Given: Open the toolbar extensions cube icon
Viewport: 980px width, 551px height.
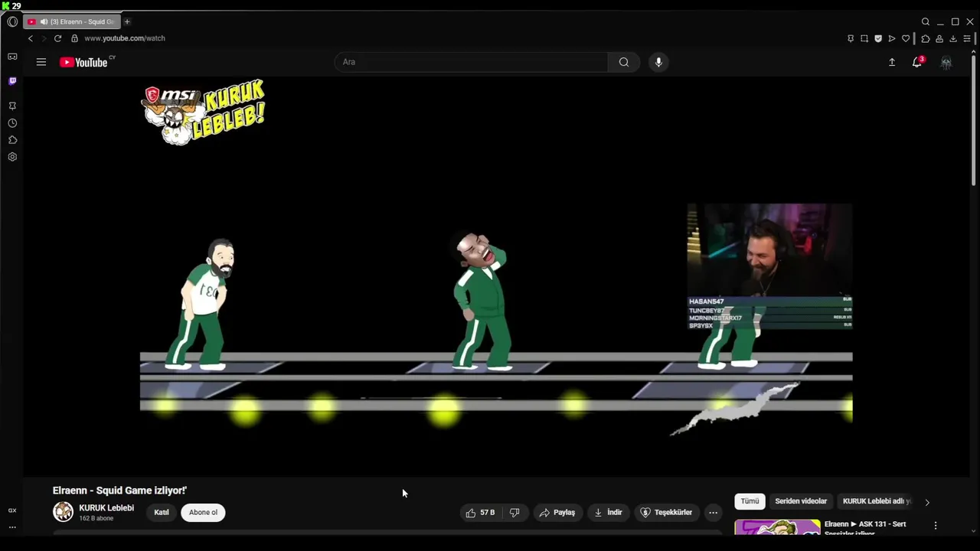Looking at the screenshot, I should tap(926, 38).
